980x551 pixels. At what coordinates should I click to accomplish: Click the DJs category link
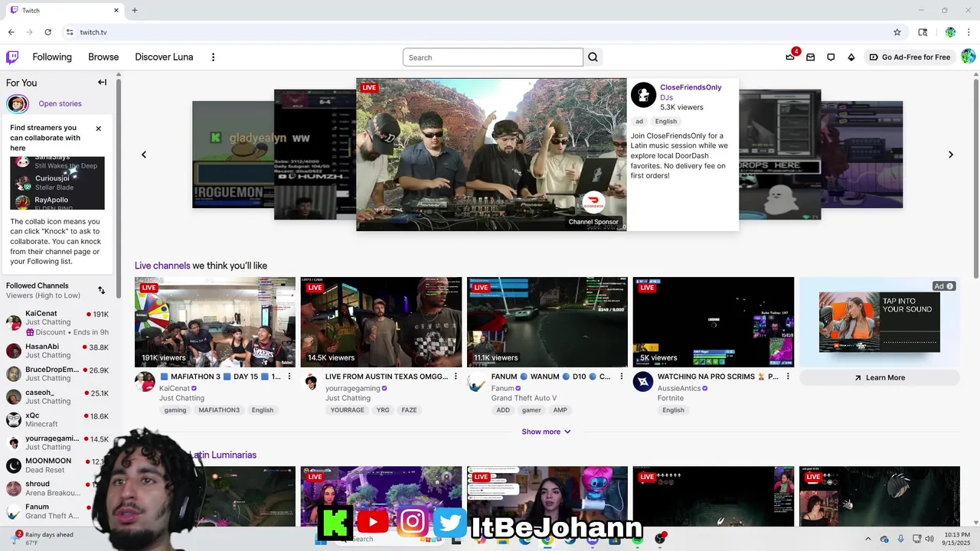[x=666, y=97]
